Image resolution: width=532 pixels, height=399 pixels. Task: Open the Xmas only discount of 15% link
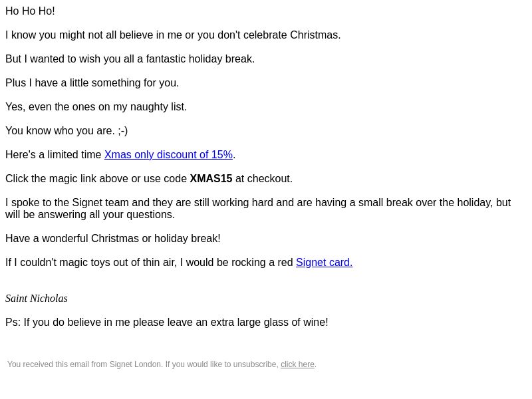168,155
